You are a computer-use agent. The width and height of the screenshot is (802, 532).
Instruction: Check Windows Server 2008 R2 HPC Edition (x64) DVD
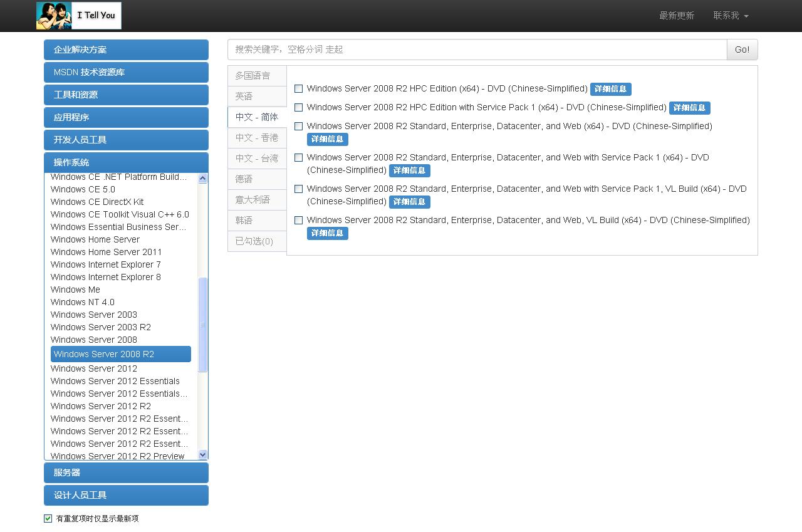point(298,89)
